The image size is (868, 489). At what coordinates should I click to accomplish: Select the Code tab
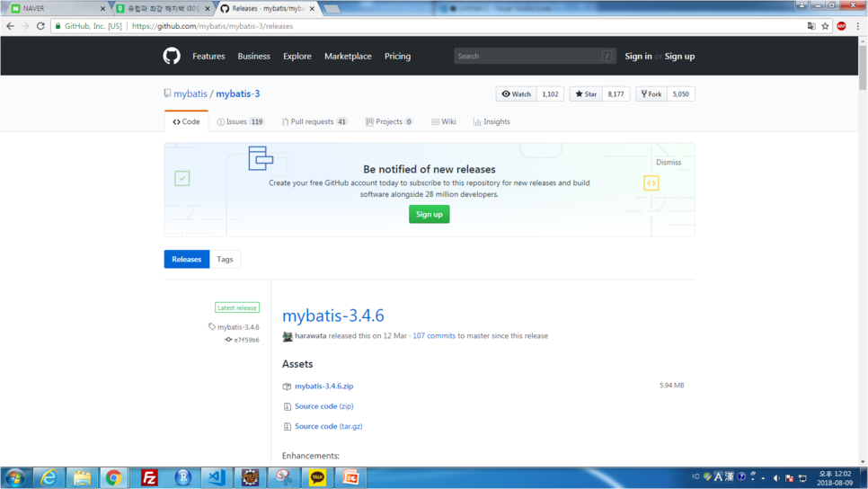click(x=186, y=121)
